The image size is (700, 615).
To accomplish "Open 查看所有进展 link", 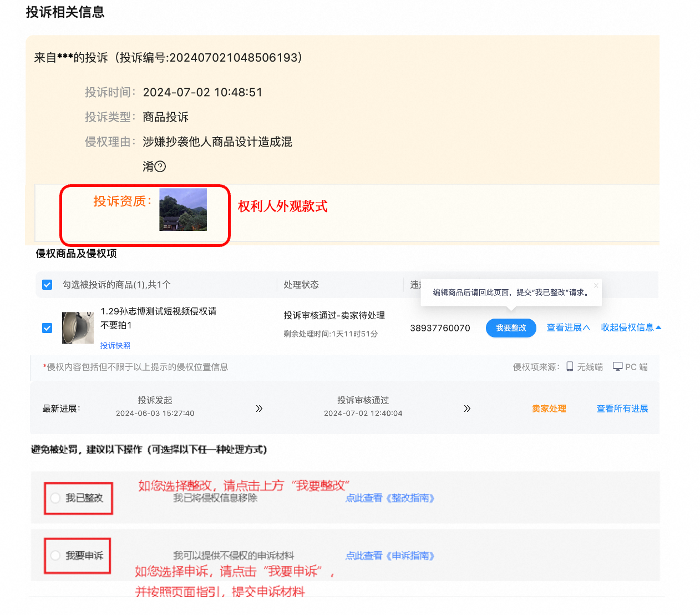I will 622,409.
